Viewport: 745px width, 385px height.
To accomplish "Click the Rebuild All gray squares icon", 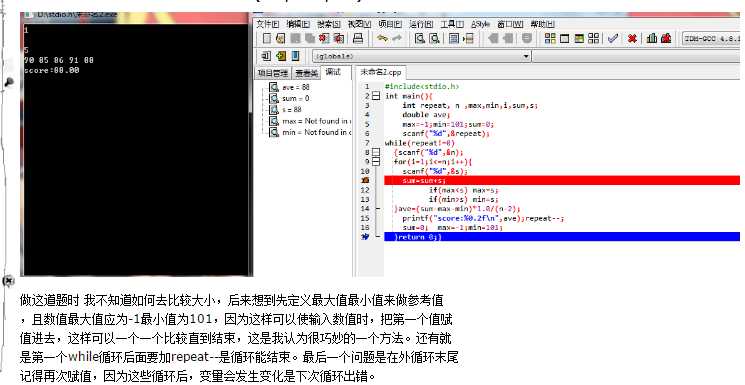I will click(593, 38).
